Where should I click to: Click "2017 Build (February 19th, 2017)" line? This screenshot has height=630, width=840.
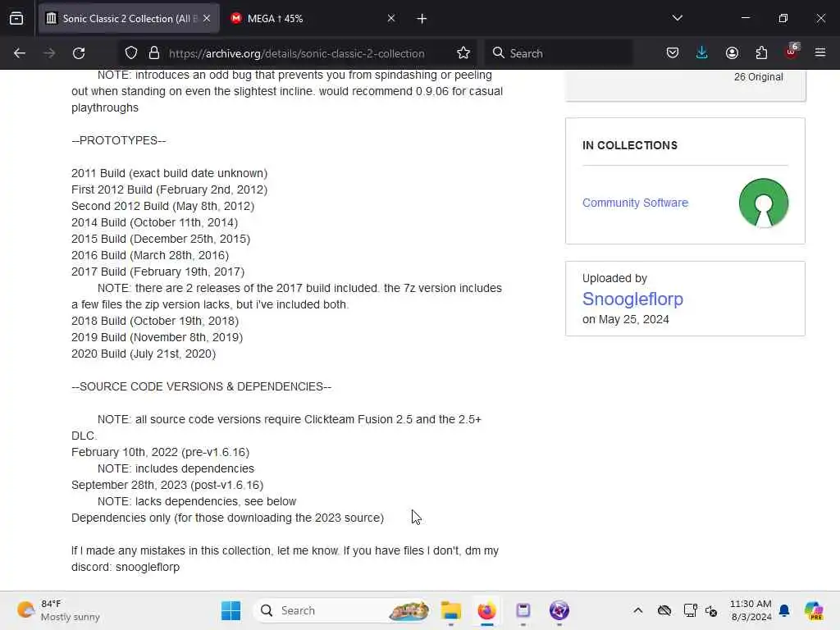[x=158, y=272]
